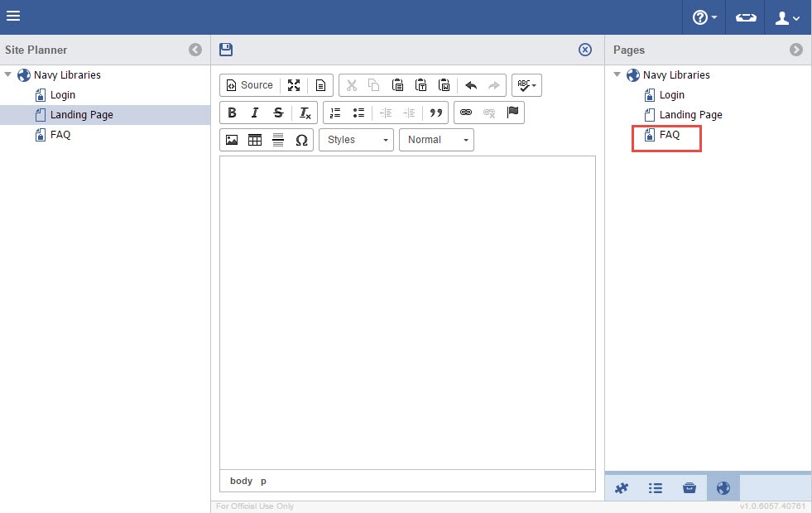Insert a link with the Link icon

(x=466, y=113)
